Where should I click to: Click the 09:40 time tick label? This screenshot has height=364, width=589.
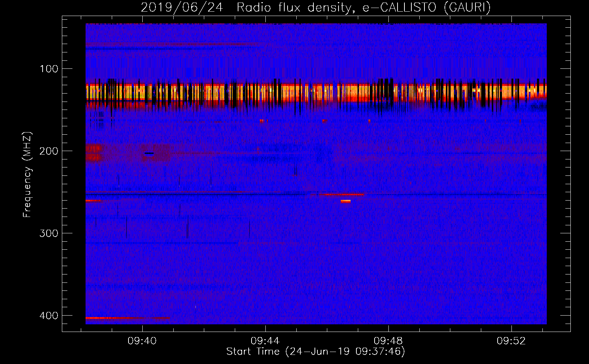142,341
